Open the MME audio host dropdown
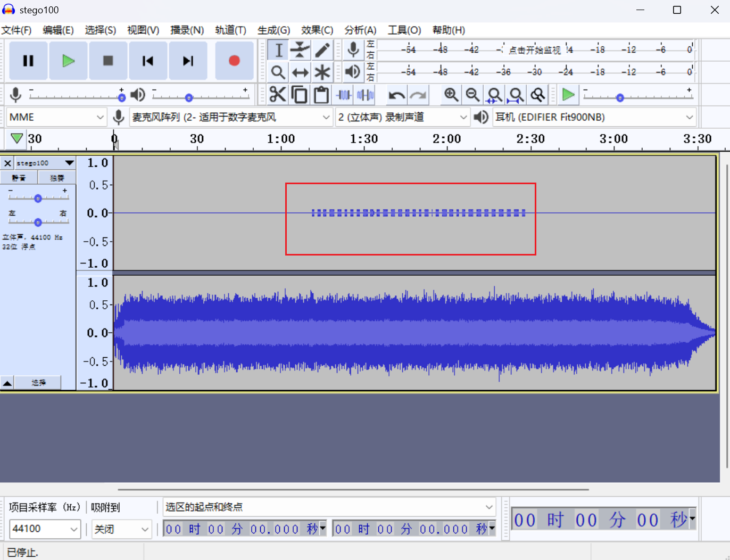730x560 pixels. (x=56, y=117)
